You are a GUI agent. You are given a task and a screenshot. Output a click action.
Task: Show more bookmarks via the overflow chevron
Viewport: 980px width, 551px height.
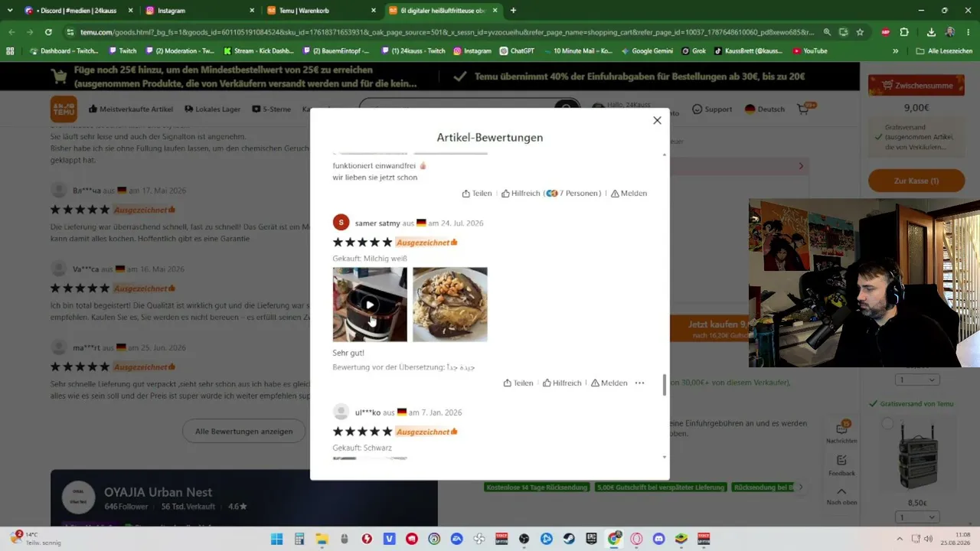click(x=896, y=51)
